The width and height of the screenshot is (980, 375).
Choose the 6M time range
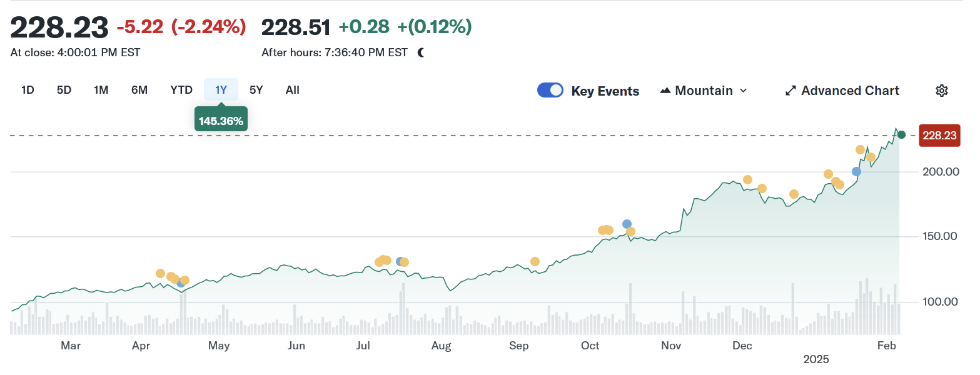tap(139, 90)
